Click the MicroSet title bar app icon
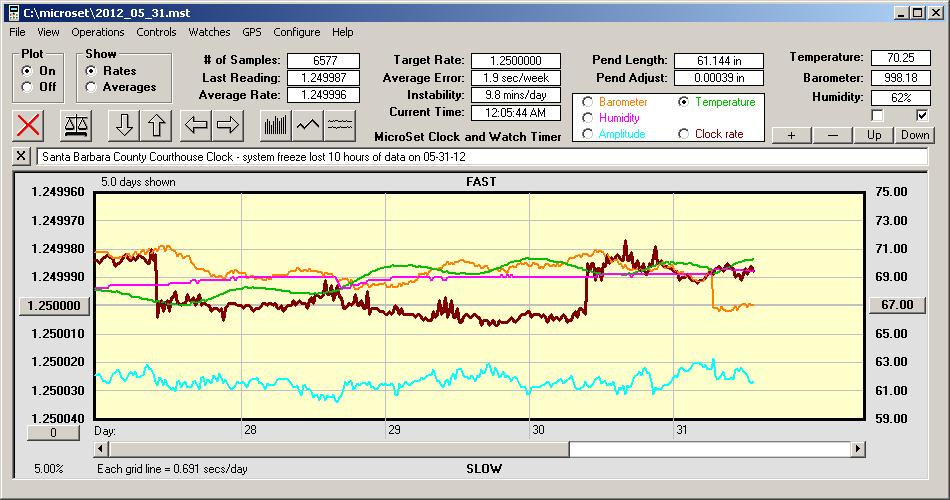The width and height of the screenshot is (950, 500). (13, 12)
